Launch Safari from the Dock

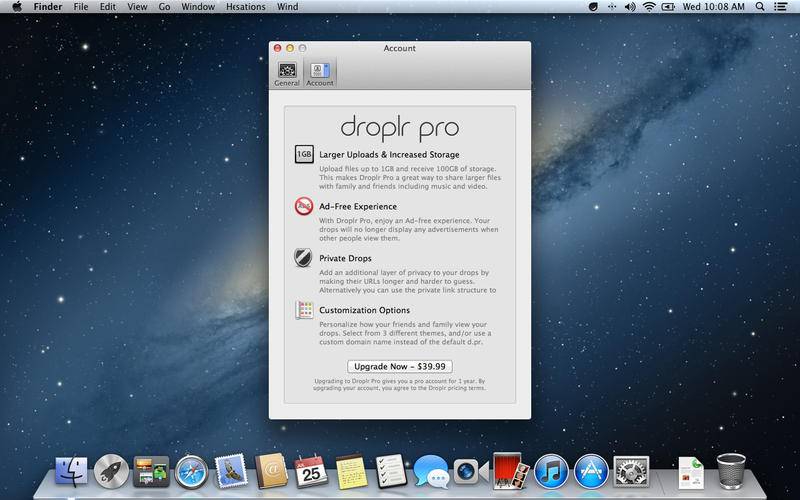(191, 470)
